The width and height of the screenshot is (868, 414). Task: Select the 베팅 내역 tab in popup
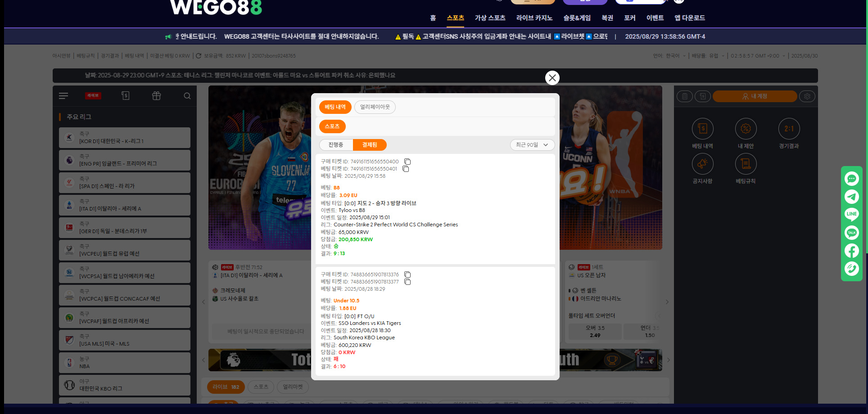335,107
